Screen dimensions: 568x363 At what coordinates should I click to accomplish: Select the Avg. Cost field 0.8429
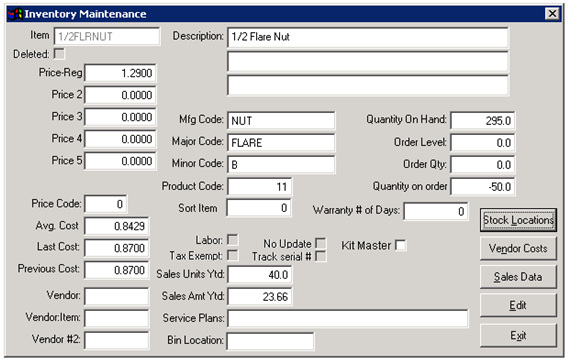[117, 226]
